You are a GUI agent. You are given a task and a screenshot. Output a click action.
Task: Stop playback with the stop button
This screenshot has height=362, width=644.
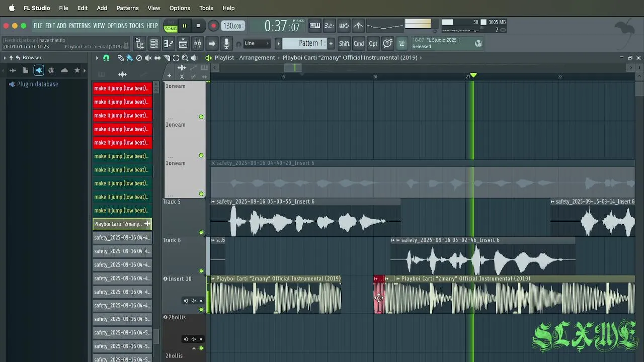[x=198, y=26]
